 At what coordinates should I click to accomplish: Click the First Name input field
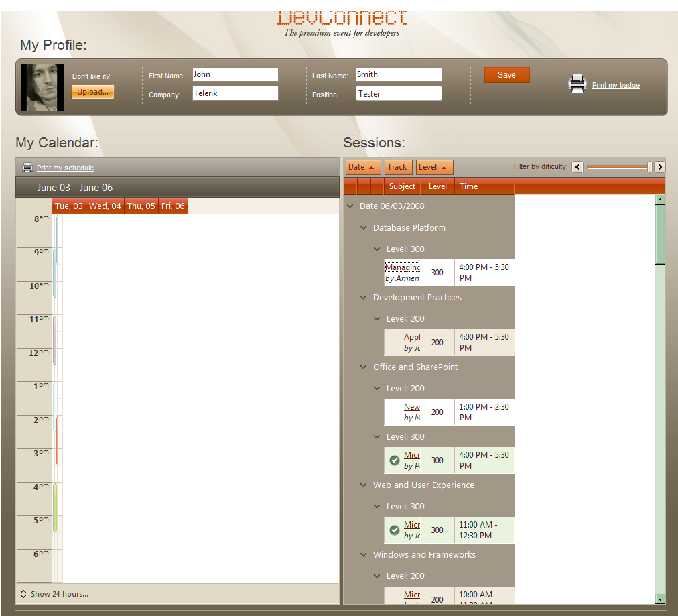[235, 74]
